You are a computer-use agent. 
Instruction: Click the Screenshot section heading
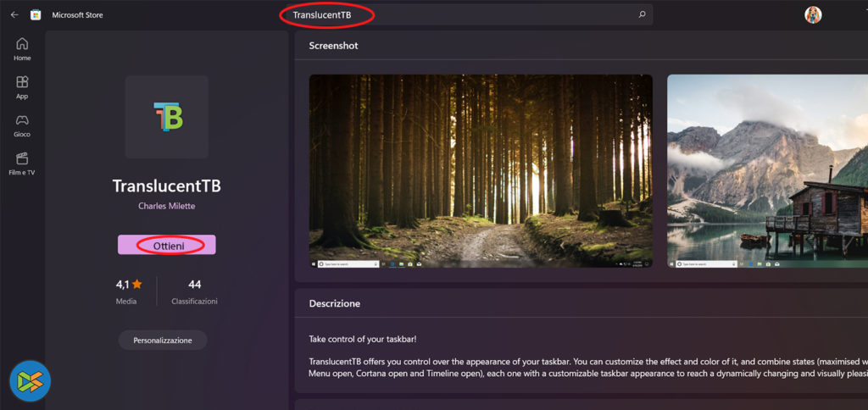click(x=334, y=46)
